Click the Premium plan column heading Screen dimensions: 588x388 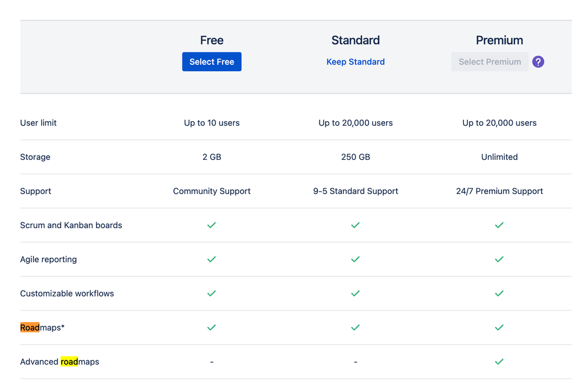499,41
